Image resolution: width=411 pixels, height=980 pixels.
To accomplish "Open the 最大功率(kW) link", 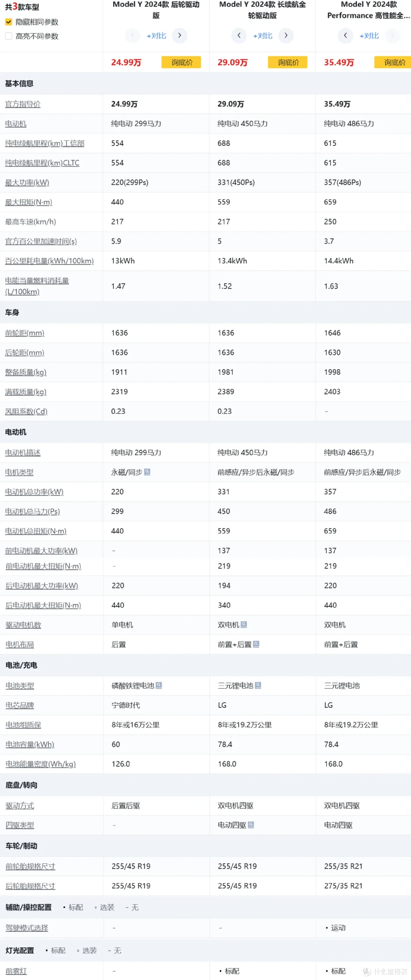I will click(27, 182).
